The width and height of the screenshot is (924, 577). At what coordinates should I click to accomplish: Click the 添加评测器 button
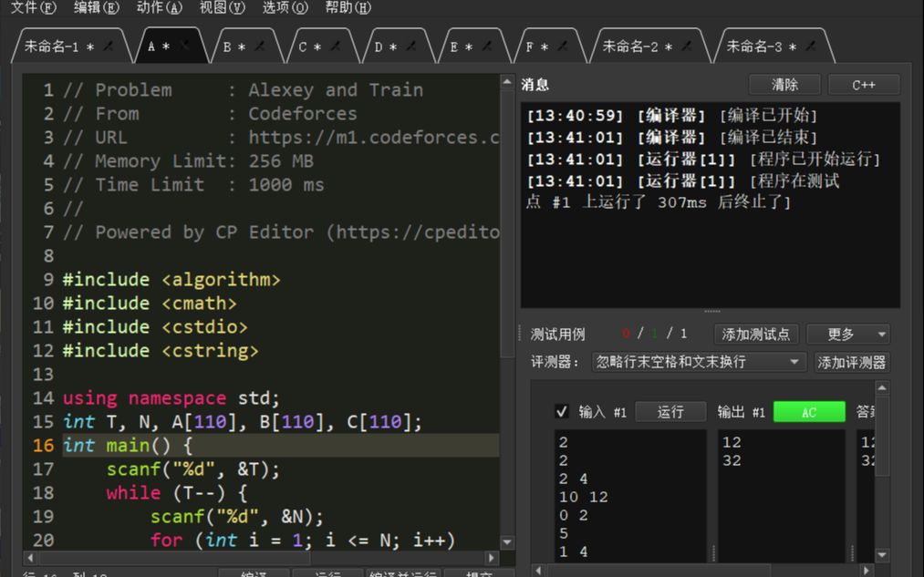[x=852, y=362]
